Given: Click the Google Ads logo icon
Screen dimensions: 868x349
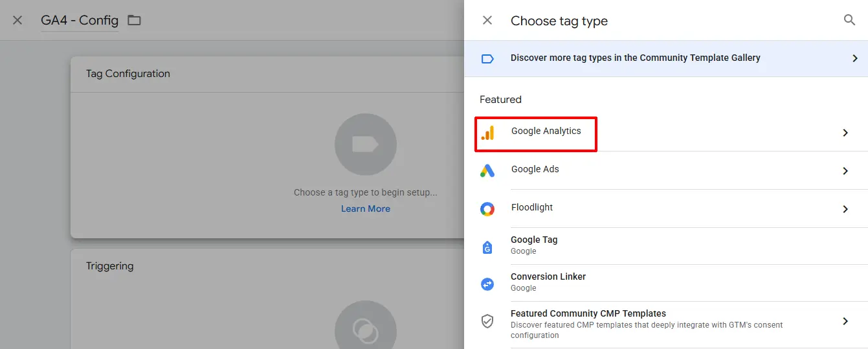Looking at the screenshot, I should point(487,171).
